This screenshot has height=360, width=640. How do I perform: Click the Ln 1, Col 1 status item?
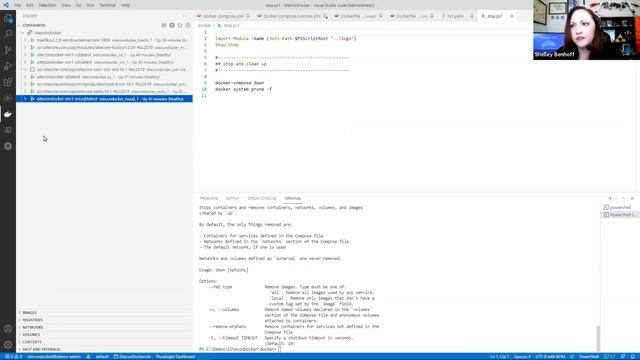tap(499, 357)
